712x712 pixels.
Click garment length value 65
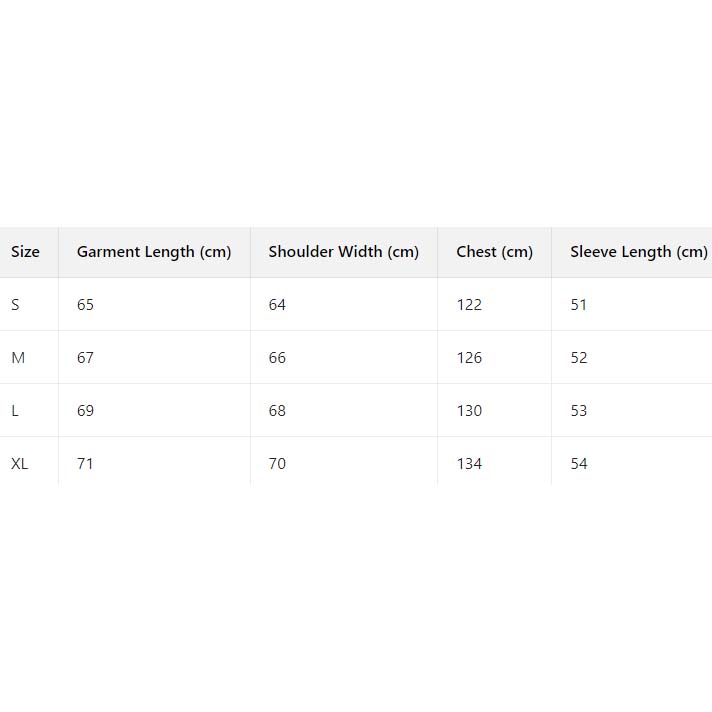pyautogui.click(x=85, y=305)
